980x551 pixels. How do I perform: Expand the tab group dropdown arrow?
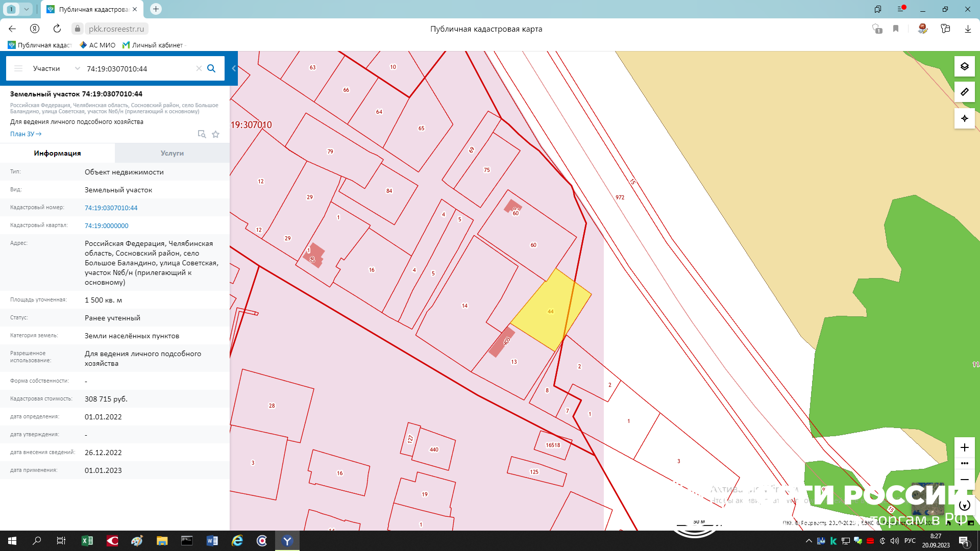point(27,9)
